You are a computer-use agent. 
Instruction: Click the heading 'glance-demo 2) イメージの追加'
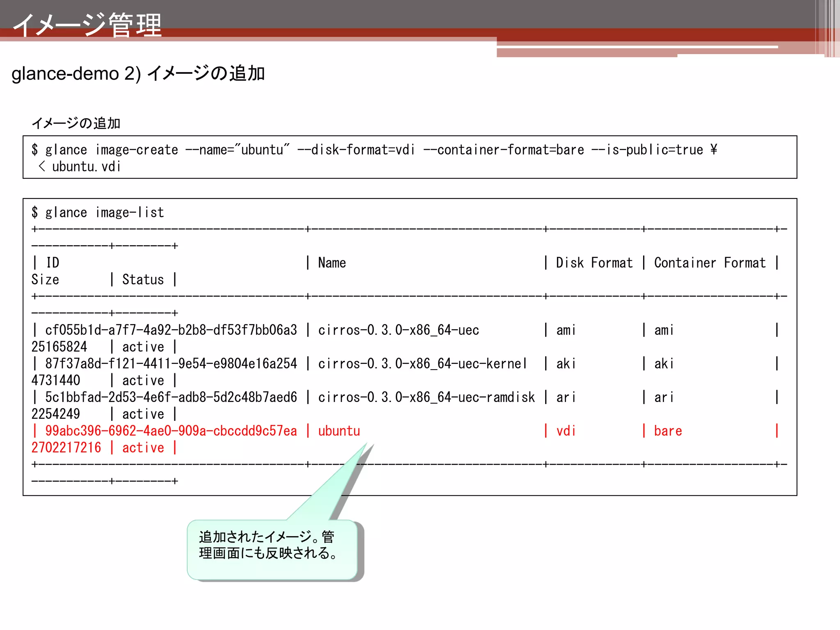[x=138, y=74]
